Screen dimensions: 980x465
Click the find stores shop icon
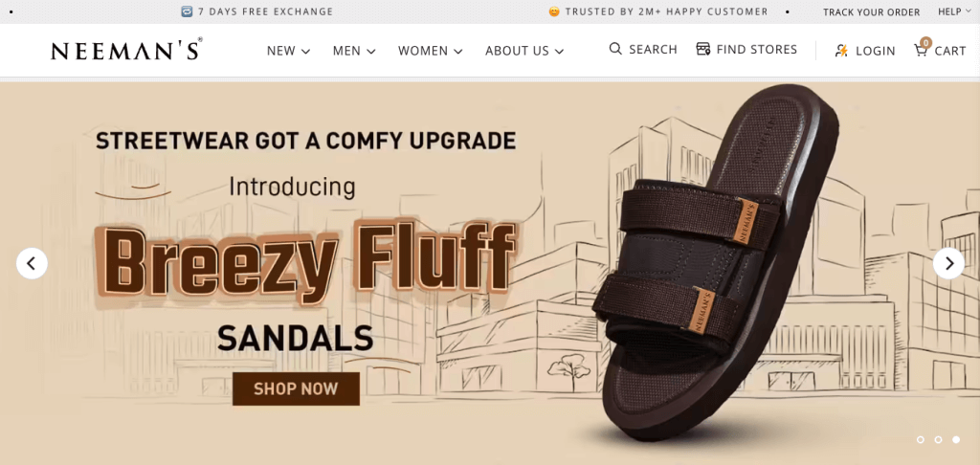[x=703, y=49]
